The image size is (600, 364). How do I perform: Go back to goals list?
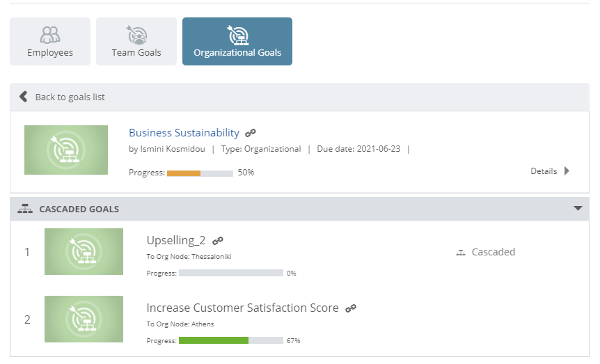coord(70,97)
